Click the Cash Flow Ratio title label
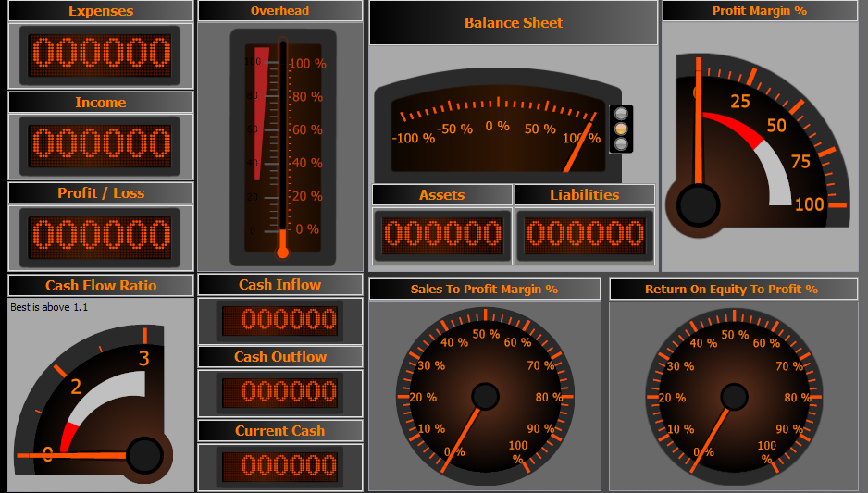The image size is (868, 493). pos(101,285)
